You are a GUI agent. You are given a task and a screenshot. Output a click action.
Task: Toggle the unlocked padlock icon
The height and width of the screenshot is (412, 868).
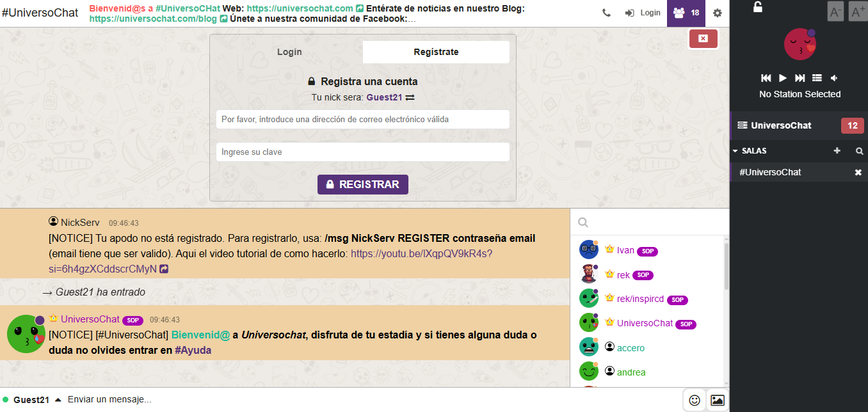pyautogui.click(x=757, y=8)
